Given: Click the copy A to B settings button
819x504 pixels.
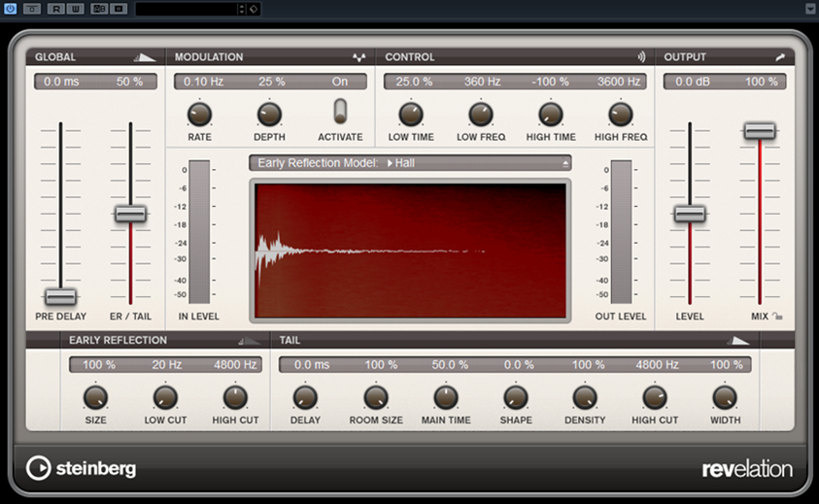Looking at the screenshot, I should 119,9.
